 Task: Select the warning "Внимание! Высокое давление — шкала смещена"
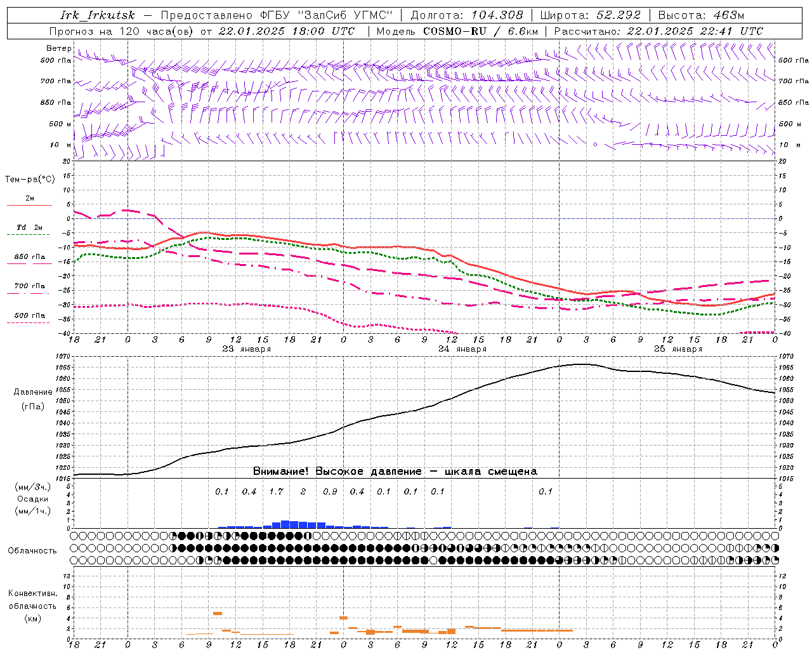tap(395, 472)
